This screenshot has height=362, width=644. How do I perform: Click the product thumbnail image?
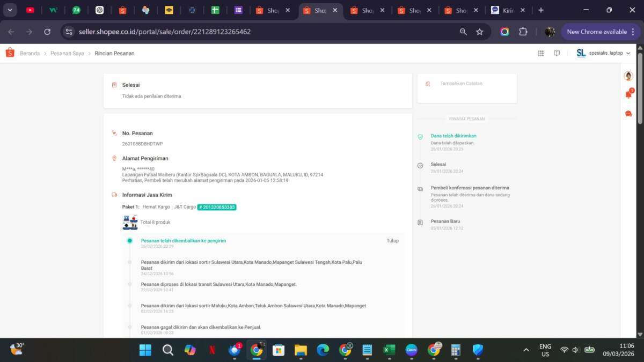tap(130, 222)
